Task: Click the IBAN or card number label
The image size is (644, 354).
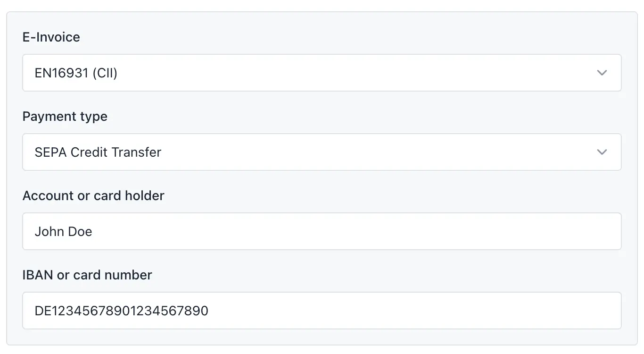Action: coord(87,275)
